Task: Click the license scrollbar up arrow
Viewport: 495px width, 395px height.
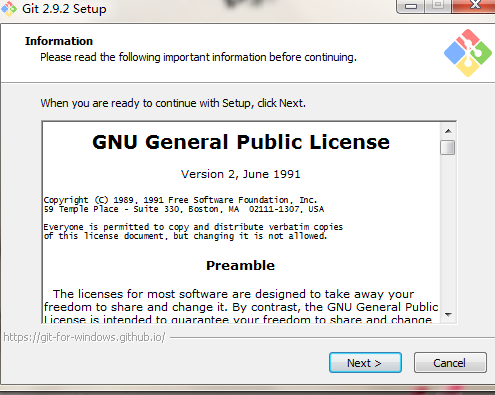Action: (x=448, y=131)
